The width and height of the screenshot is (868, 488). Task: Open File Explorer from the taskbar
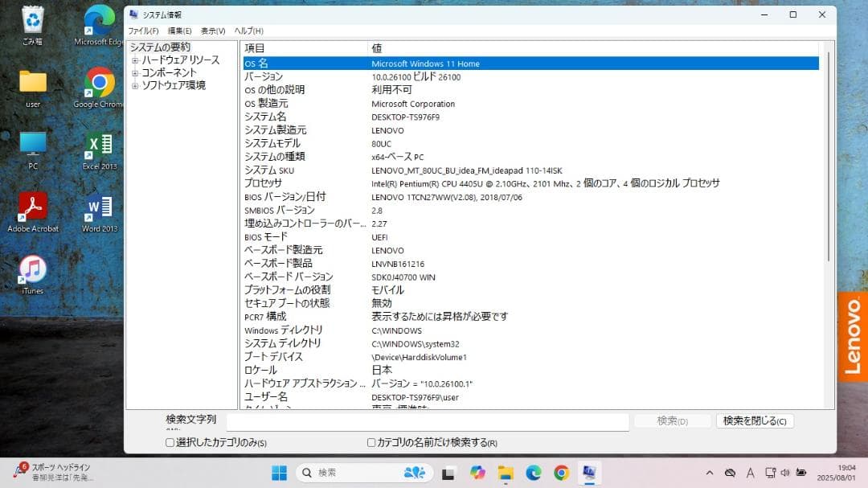click(506, 473)
